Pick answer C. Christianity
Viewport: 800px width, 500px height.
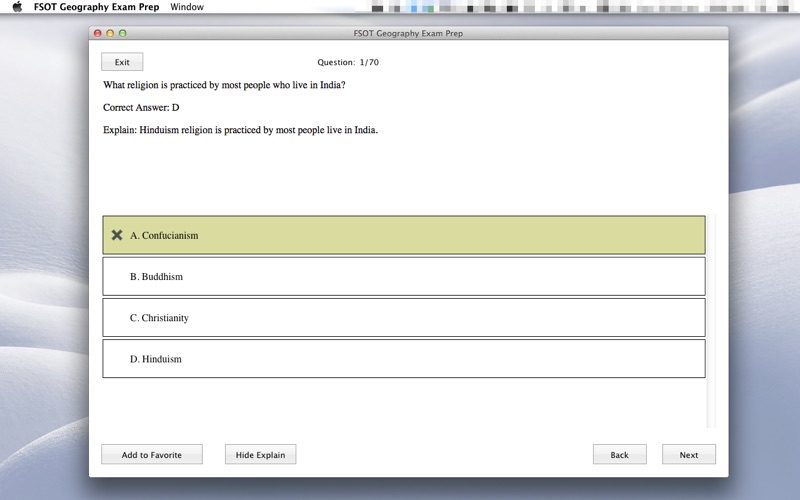404,317
